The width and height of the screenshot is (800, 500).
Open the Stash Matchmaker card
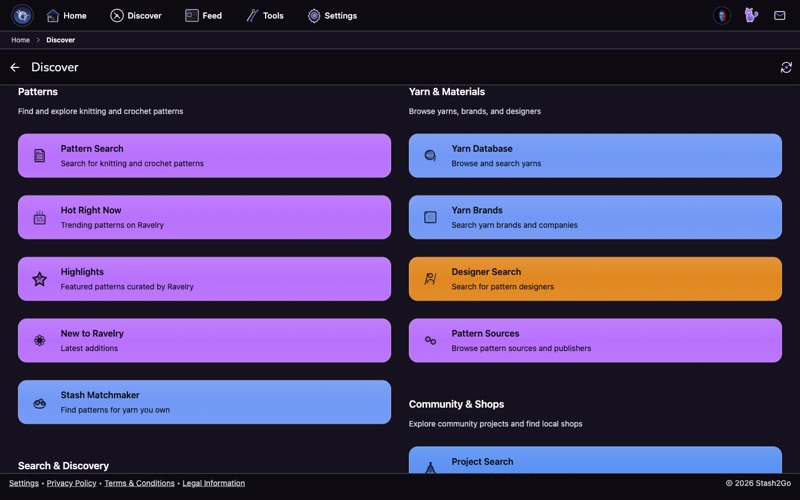[x=205, y=402]
